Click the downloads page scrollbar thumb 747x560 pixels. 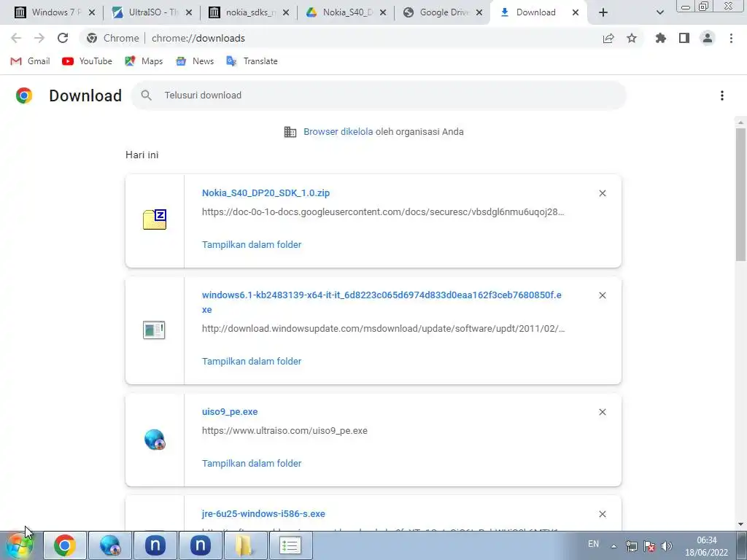point(740,194)
